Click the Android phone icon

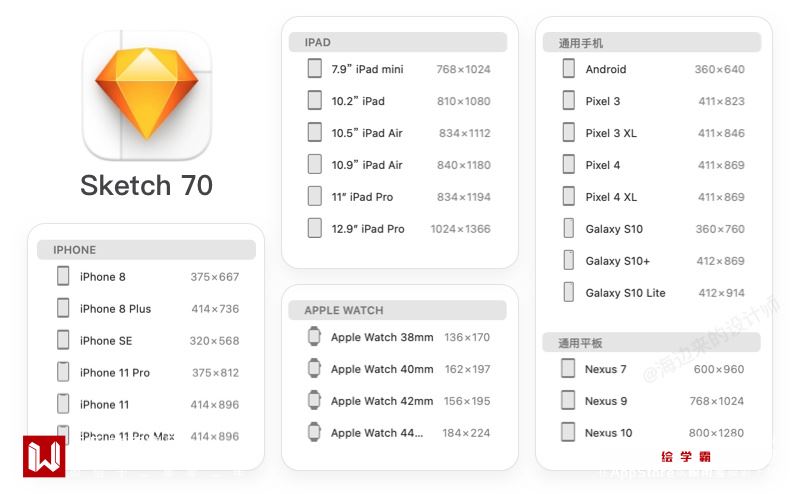click(569, 68)
